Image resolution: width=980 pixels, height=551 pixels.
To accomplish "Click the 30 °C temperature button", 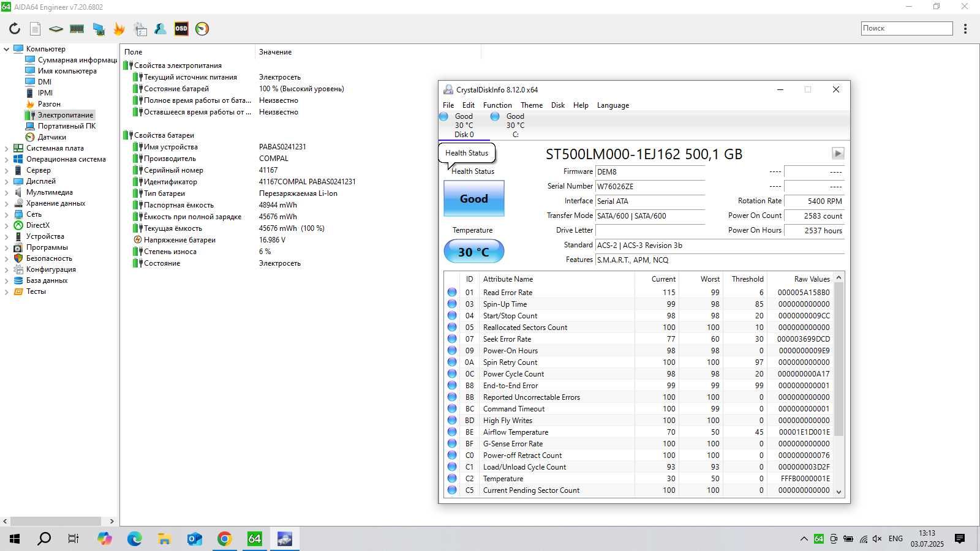I will (474, 252).
